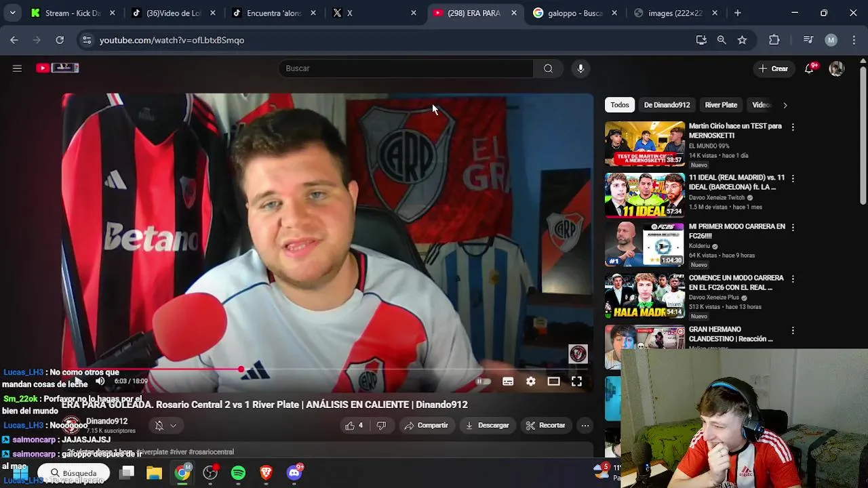868x488 pixels.
Task: Bookmark this page with the star
Action: (x=743, y=40)
